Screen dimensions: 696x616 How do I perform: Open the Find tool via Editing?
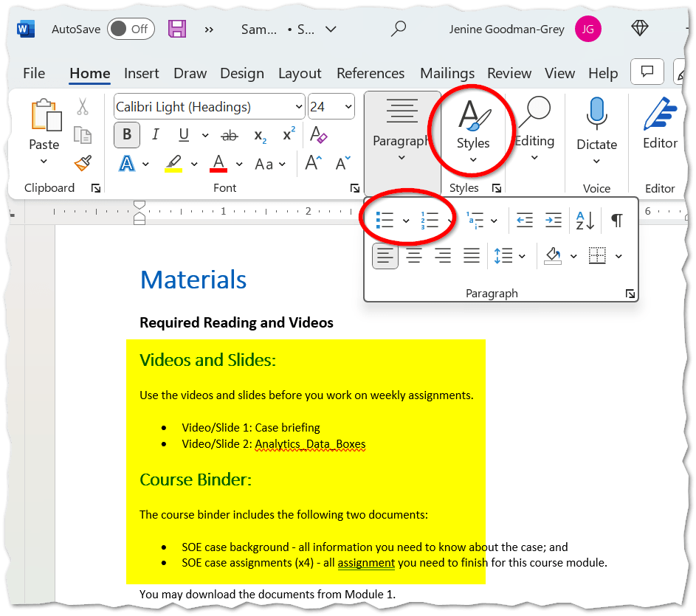coord(534,129)
